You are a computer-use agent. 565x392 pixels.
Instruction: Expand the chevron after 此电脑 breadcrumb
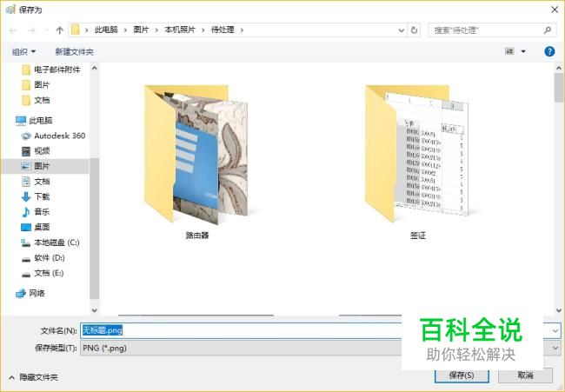tap(125, 30)
